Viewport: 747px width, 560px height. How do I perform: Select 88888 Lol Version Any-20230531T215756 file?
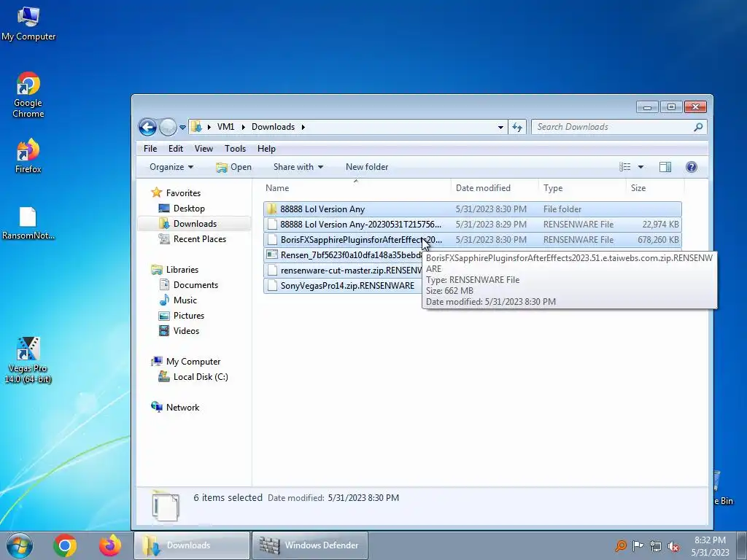[x=473, y=225]
